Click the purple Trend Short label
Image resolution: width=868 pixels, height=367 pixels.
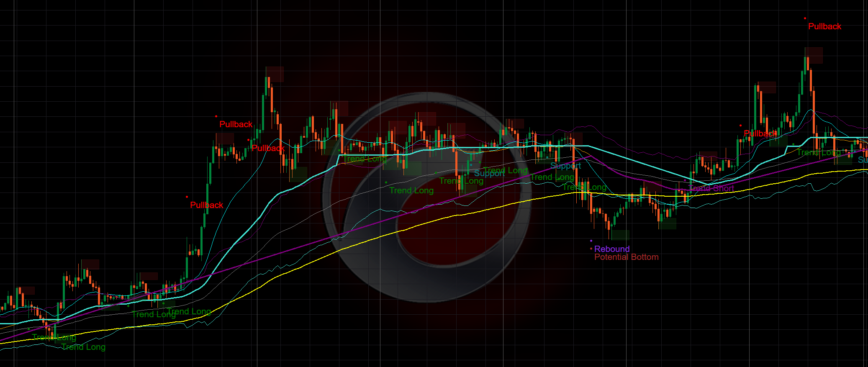[x=711, y=188]
